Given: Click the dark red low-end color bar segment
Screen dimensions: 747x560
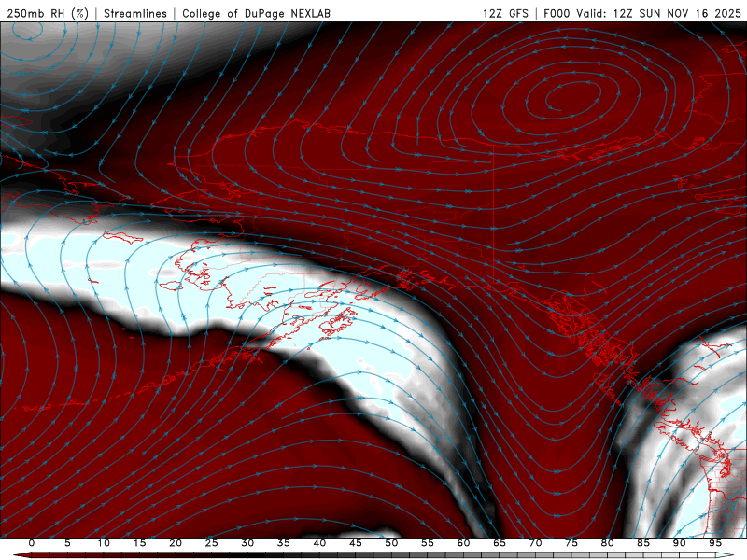Looking at the screenshot, I should [x=40, y=555].
